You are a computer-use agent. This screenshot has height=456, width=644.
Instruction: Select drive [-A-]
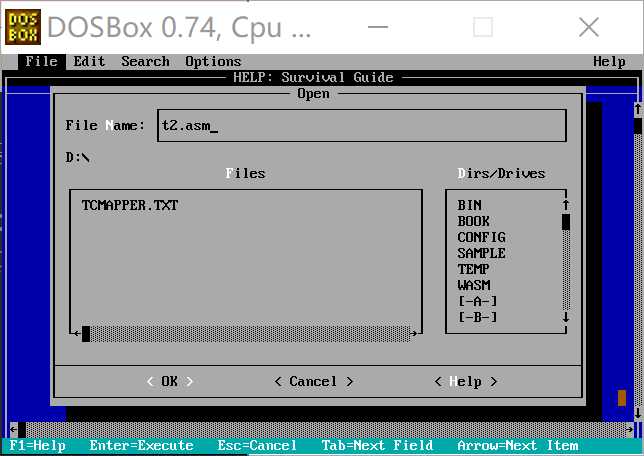point(477,301)
